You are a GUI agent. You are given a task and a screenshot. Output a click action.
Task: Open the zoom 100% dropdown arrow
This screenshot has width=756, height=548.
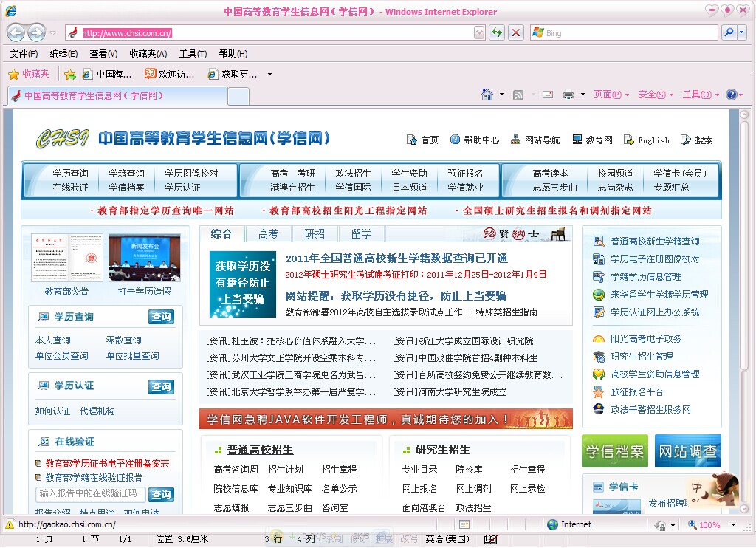point(733,524)
